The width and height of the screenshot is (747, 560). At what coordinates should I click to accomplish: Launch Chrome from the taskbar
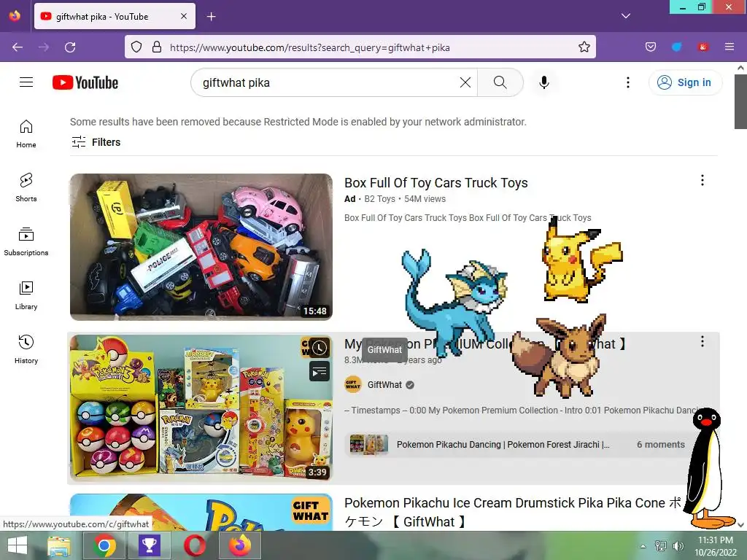pos(104,545)
